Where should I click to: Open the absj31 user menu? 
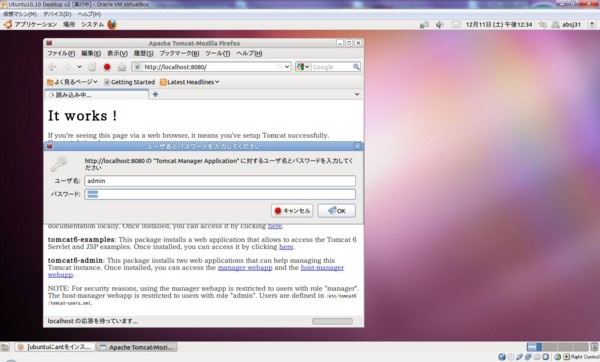[566, 25]
